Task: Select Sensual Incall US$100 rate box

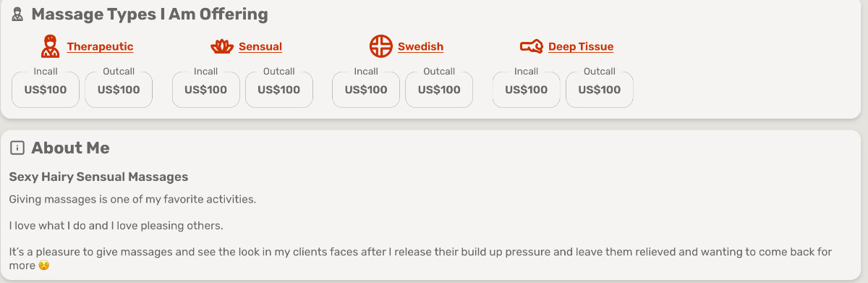Action: [206, 90]
